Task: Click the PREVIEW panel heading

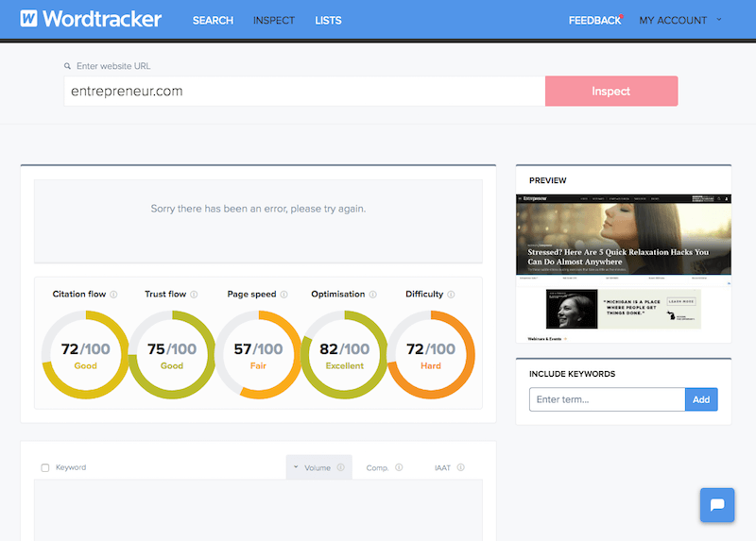Action: click(x=548, y=180)
